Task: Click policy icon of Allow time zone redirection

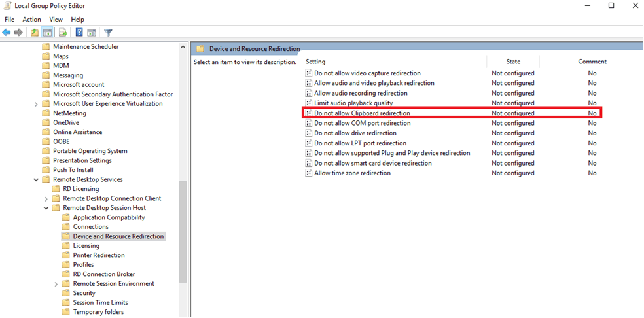Action: click(x=309, y=173)
